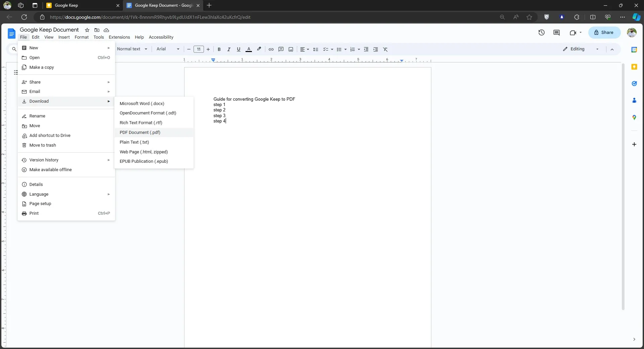Screen dimensions: 644x349
Task: Open the bulleted list dropdown
Action: tap(341, 49)
